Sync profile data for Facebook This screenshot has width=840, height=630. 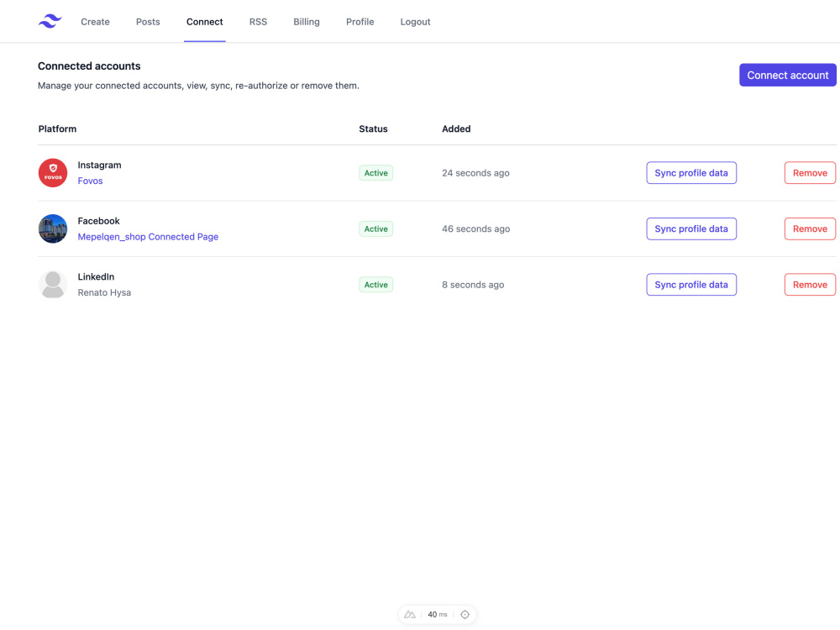coord(691,228)
